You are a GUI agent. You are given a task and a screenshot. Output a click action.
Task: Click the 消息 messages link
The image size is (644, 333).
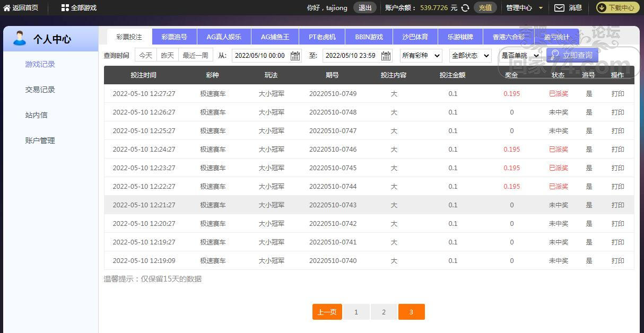click(576, 8)
